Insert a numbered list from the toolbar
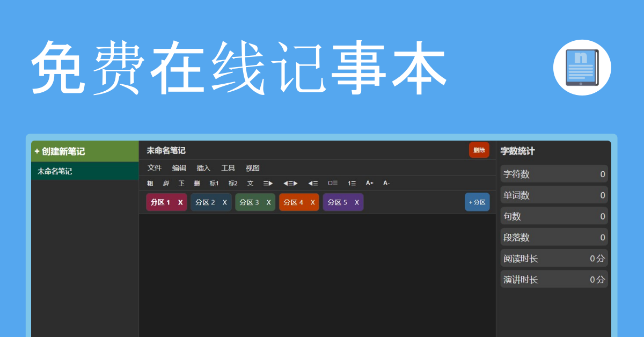The image size is (644, 337). click(x=352, y=183)
